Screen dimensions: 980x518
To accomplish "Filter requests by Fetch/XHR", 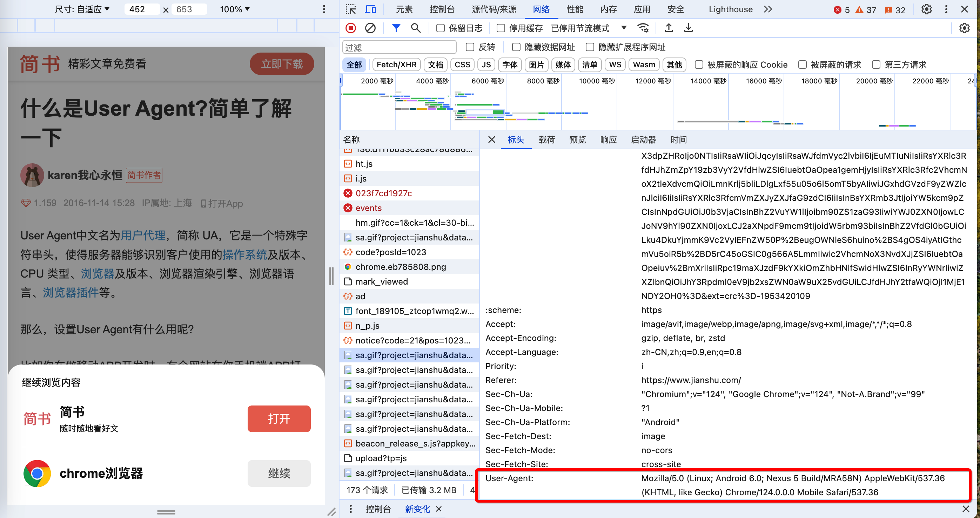I will pyautogui.click(x=396, y=64).
